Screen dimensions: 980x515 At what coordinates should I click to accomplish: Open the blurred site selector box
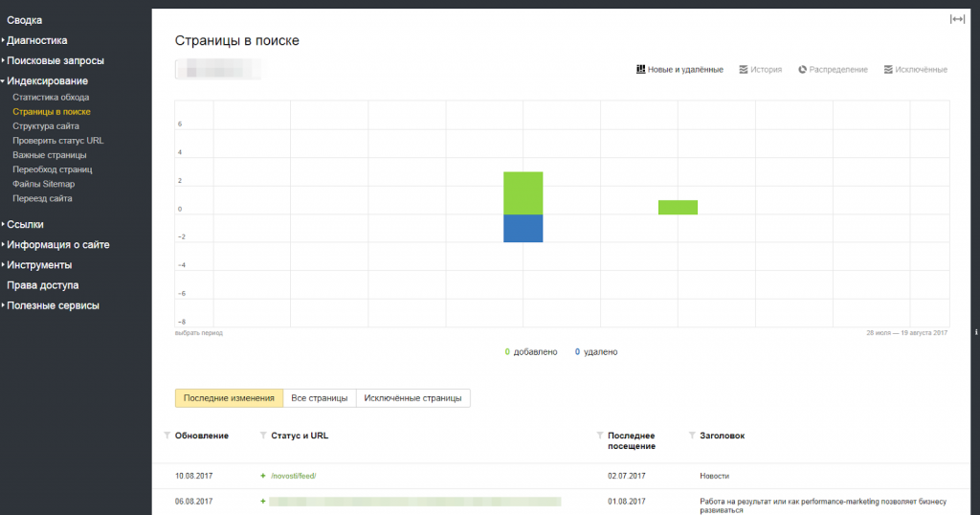click(x=218, y=69)
